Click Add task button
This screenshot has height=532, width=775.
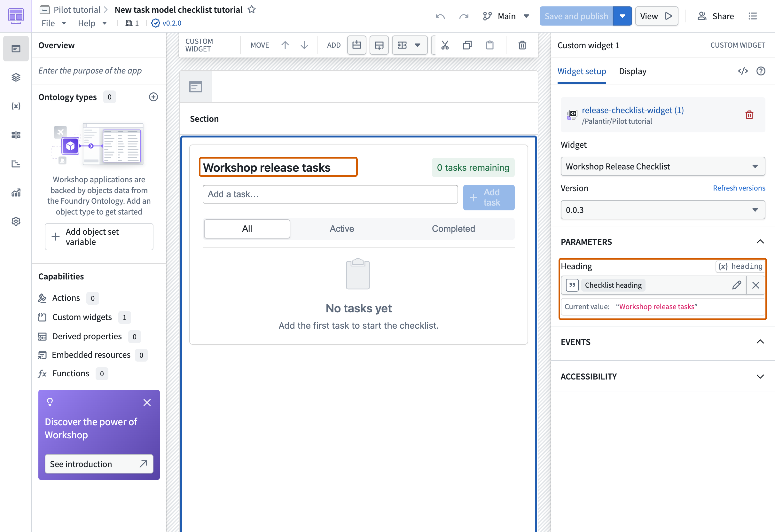tap(489, 198)
